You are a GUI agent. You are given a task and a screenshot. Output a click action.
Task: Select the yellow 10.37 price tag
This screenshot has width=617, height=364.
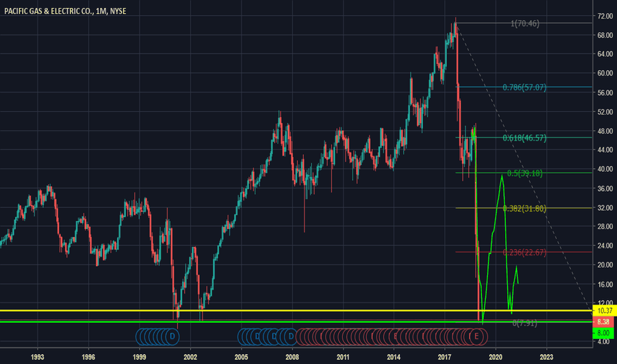pyautogui.click(x=604, y=311)
